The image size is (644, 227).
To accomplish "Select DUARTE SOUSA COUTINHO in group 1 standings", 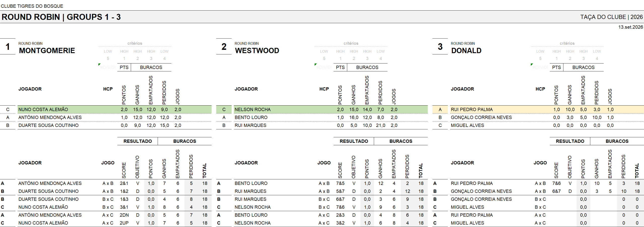I will 48,125.
